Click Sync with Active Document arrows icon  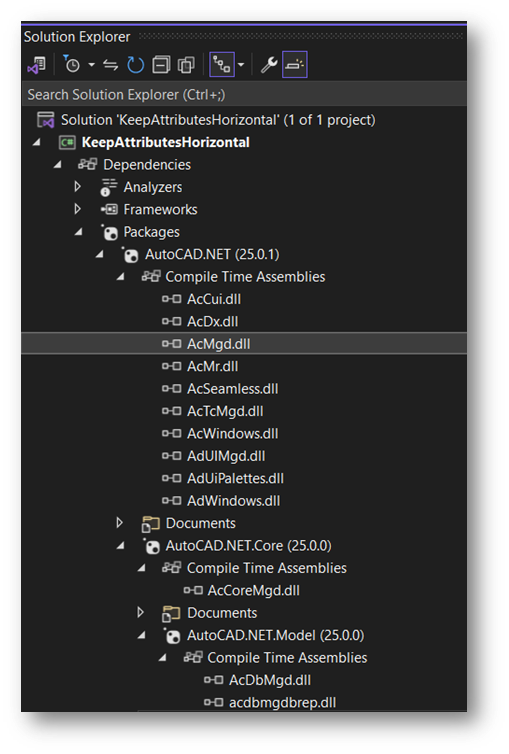[x=111, y=64]
